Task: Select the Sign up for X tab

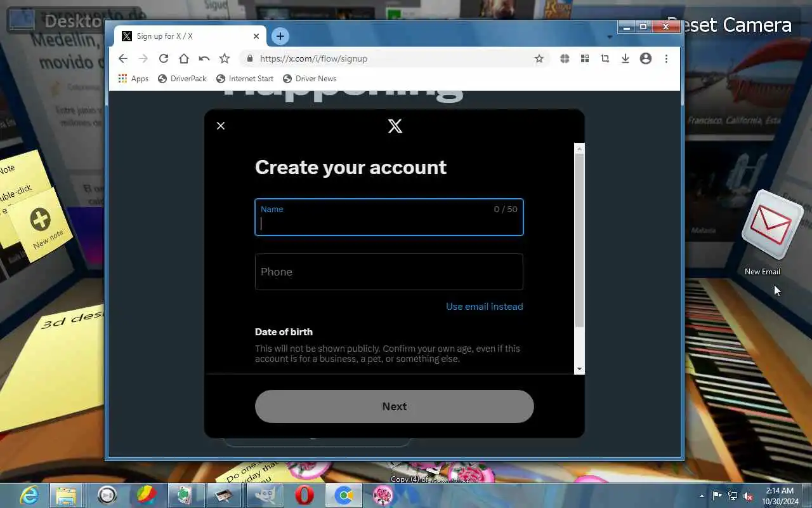Action: point(192,36)
